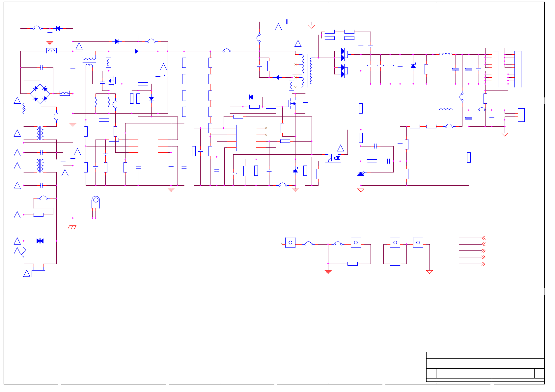Viewport: 555px width, 392px height.
Task: Click the large multi-pin output connector
Action: tap(495, 69)
